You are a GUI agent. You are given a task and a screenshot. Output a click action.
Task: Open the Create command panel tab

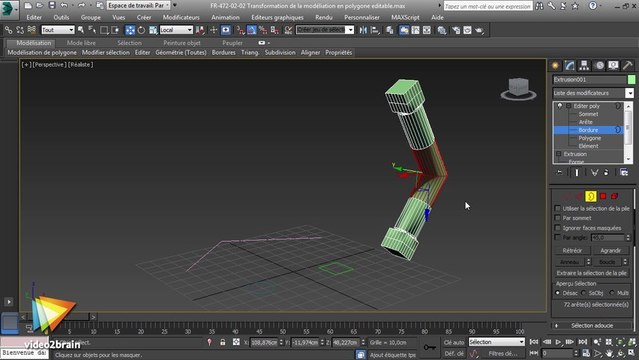(555, 66)
